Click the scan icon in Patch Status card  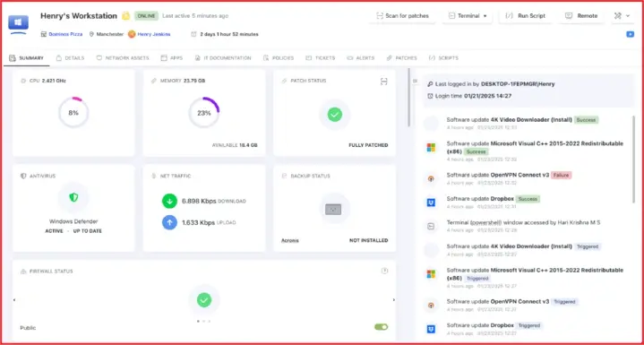click(x=383, y=82)
